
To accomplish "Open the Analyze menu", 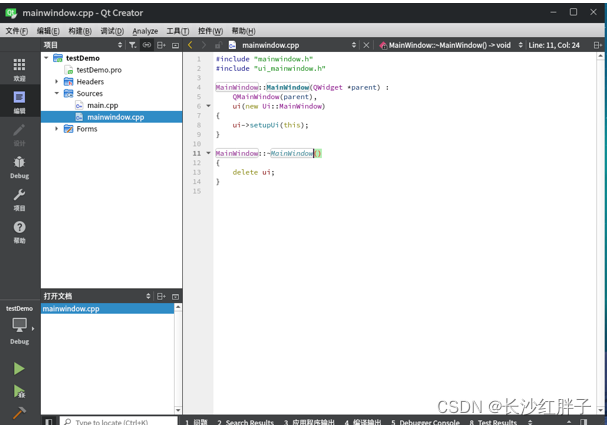I will [145, 31].
